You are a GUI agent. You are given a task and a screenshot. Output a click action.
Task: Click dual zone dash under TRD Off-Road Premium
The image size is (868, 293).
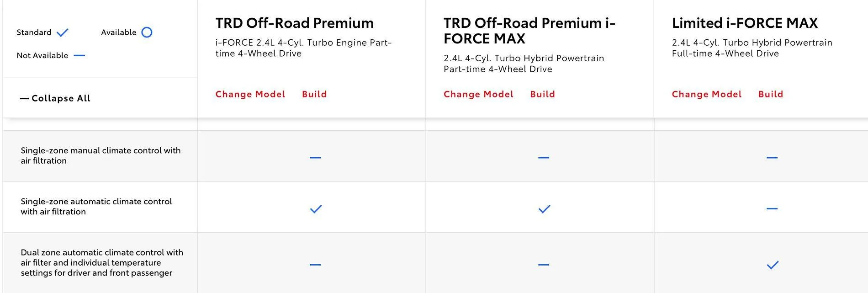click(315, 265)
